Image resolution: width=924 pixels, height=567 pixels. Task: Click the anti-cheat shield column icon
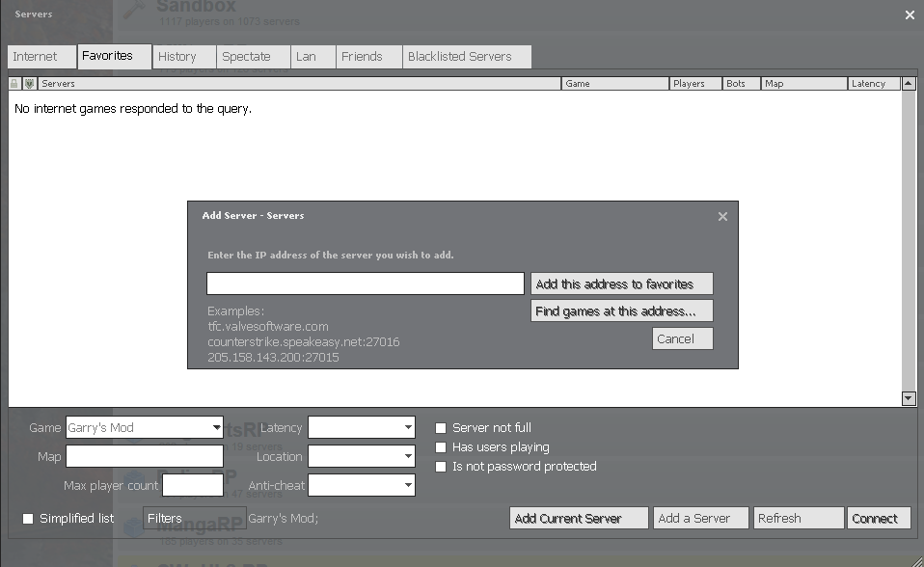pyautogui.click(x=29, y=84)
